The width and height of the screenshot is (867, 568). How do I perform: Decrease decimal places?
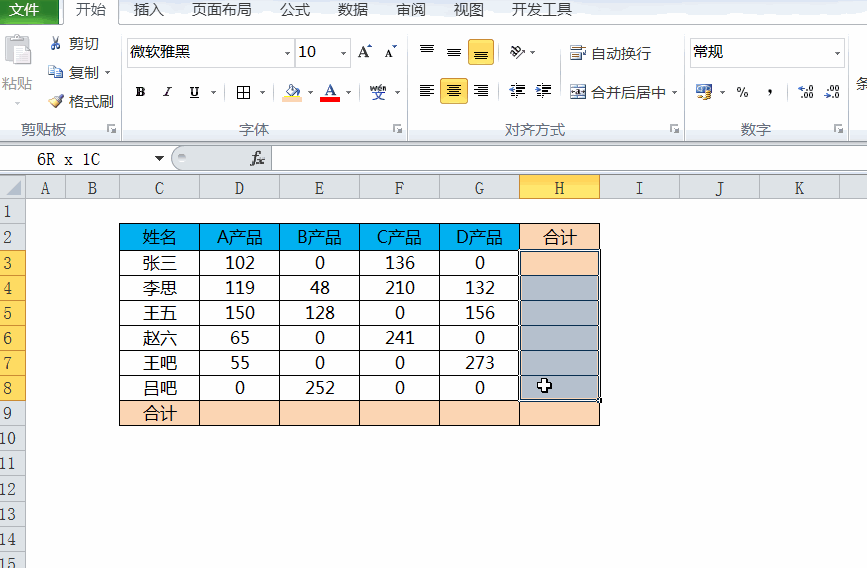click(832, 92)
